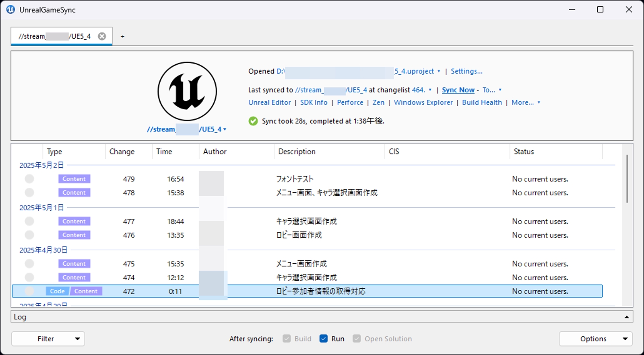644x355 pixels.
Task: Click Content badge on changelist 479
Action: click(74, 179)
